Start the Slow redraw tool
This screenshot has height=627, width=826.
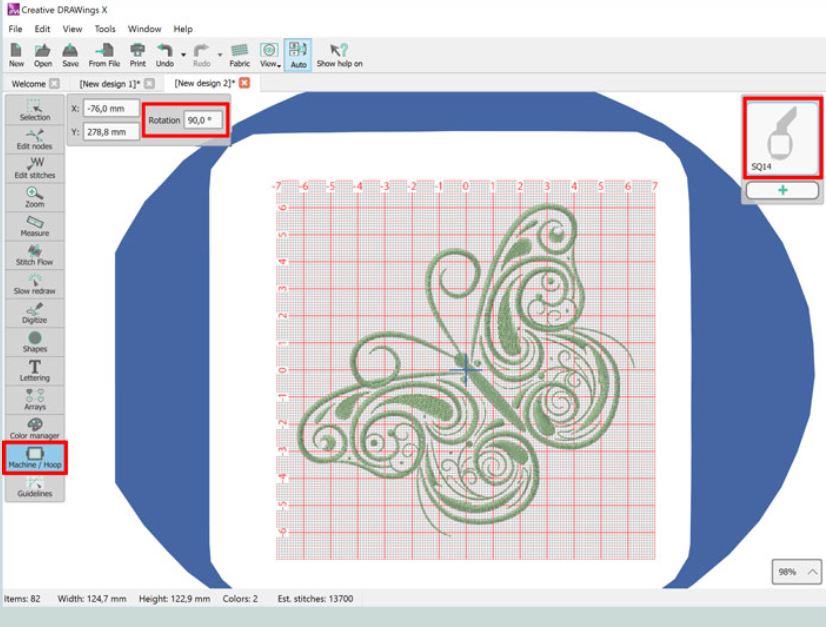click(34, 283)
